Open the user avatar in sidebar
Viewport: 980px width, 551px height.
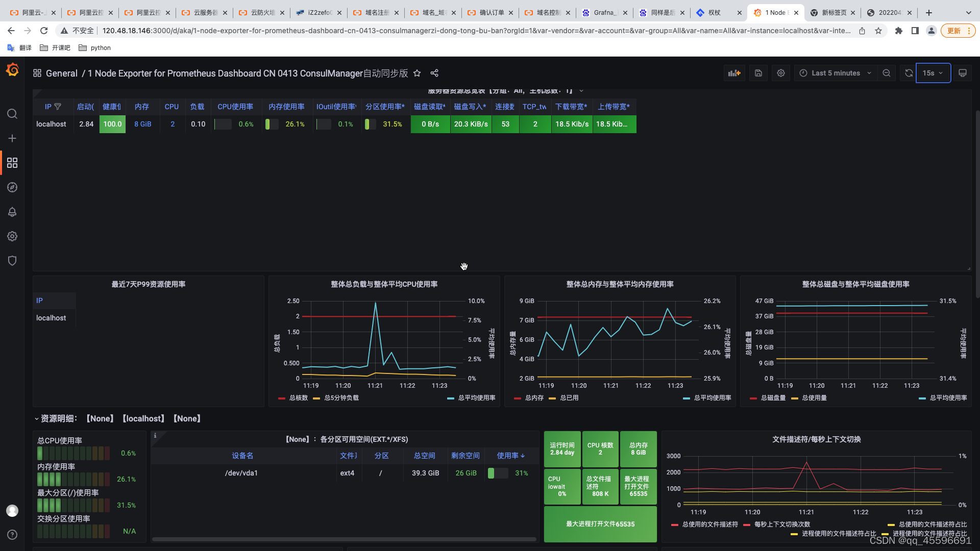(x=12, y=510)
